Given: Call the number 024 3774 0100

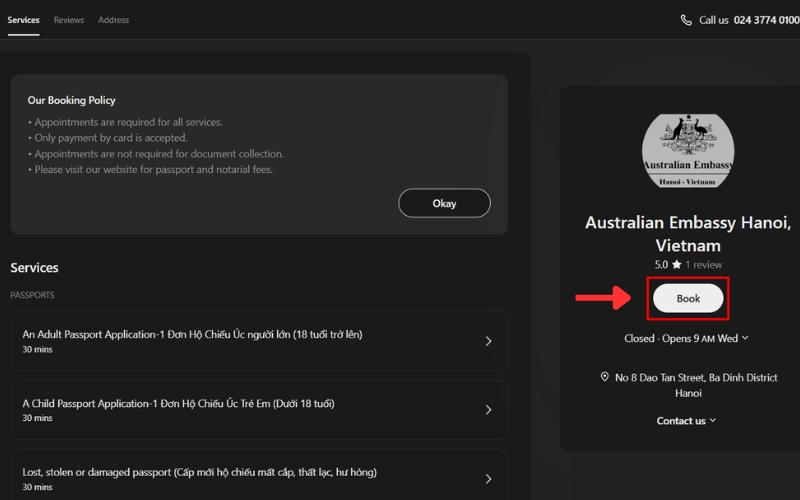Looking at the screenshot, I should click(766, 20).
